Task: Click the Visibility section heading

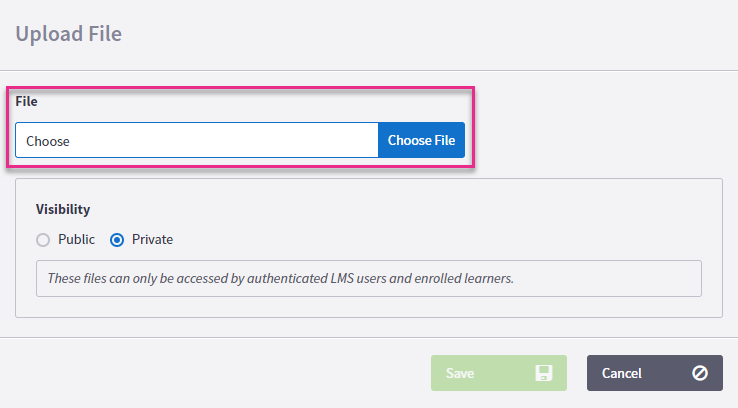Action: pos(63,209)
